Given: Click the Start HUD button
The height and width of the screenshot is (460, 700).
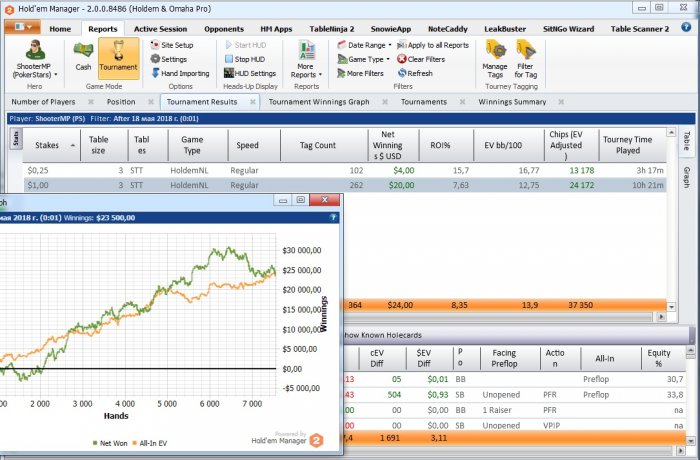Looking at the screenshot, I should 246,45.
